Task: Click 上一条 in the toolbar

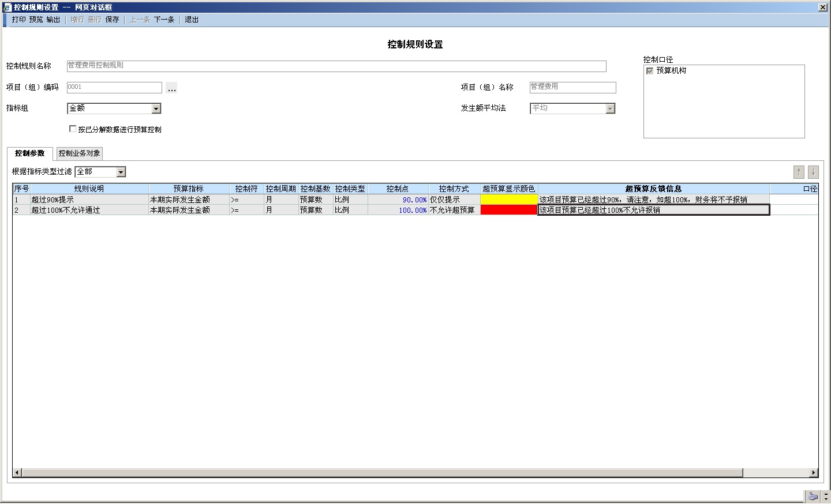Action: tap(140, 20)
